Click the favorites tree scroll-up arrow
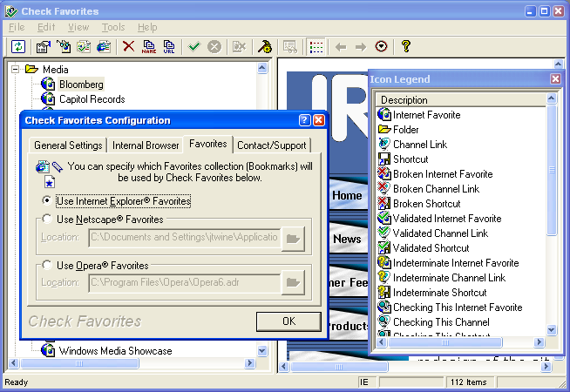This screenshot has height=392, width=570. (262, 68)
